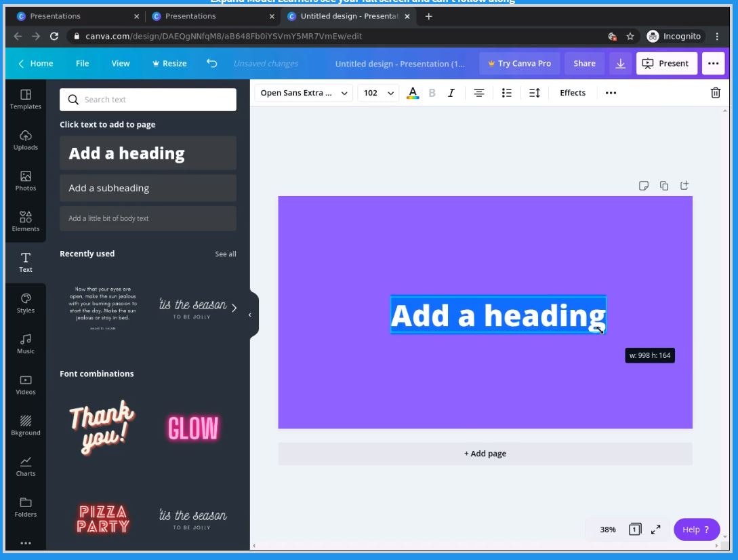Click the Share button
738x560 pixels.
(584, 63)
